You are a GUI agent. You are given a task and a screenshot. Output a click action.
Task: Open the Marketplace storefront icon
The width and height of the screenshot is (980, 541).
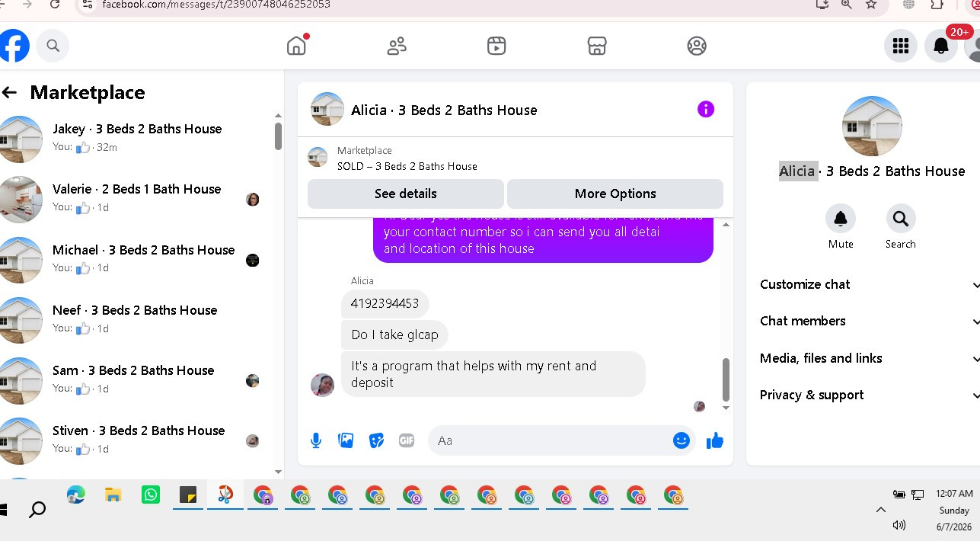(597, 46)
